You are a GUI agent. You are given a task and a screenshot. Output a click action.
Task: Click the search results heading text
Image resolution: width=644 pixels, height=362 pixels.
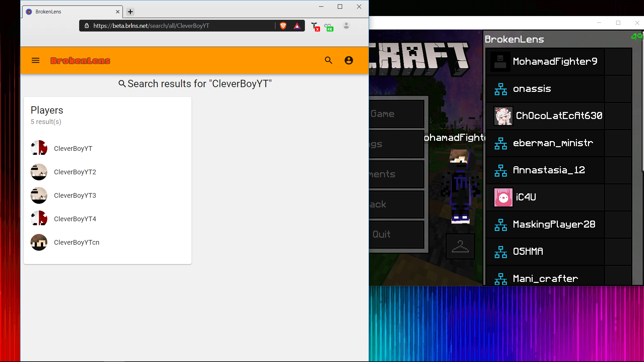click(200, 83)
